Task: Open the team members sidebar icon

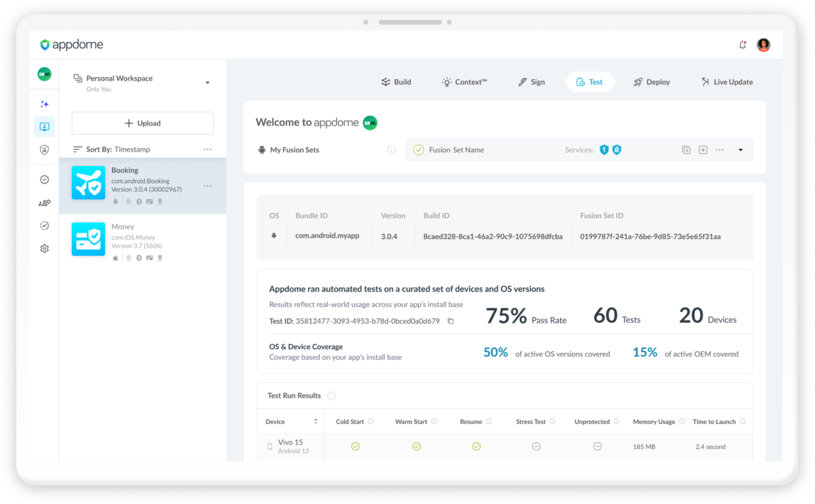Action: [x=45, y=203]
